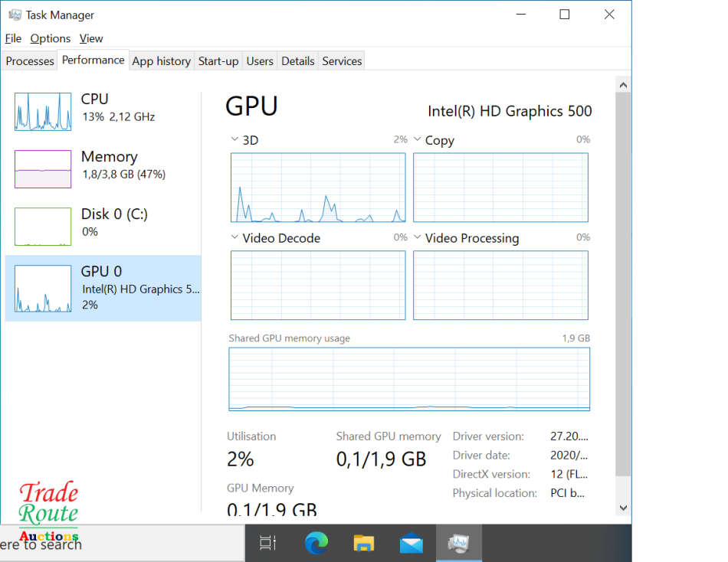Click the Task Manager title bar icon
Screen dimensions: 728x562
coord(15,15)
